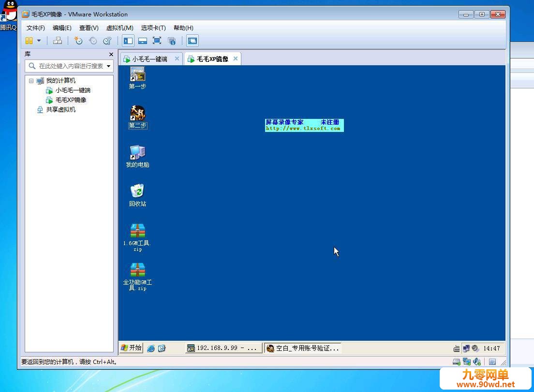The width and height of the screenshot is (534, 392).
Task: Click the library search input field
Action: coord(70,66)
